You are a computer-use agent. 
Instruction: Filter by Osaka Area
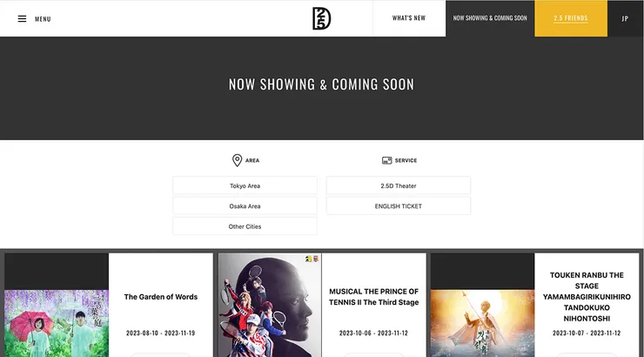(245, 206)
